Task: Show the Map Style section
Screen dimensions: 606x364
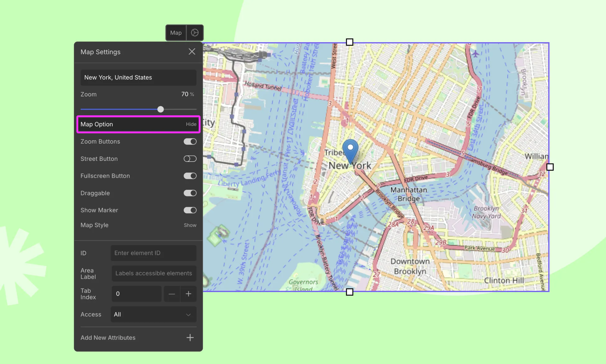Action: pos(190,225)
